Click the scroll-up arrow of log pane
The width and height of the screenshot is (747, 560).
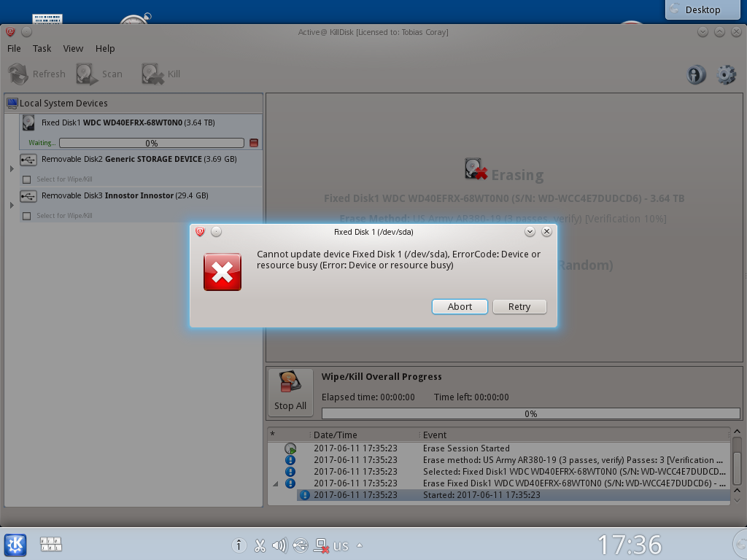(737, 432)
